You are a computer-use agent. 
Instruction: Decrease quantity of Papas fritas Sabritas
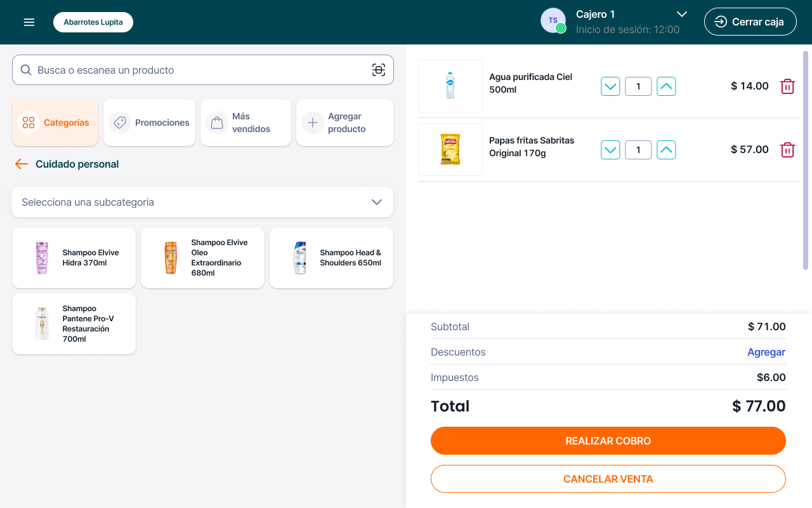pos(610,150)
